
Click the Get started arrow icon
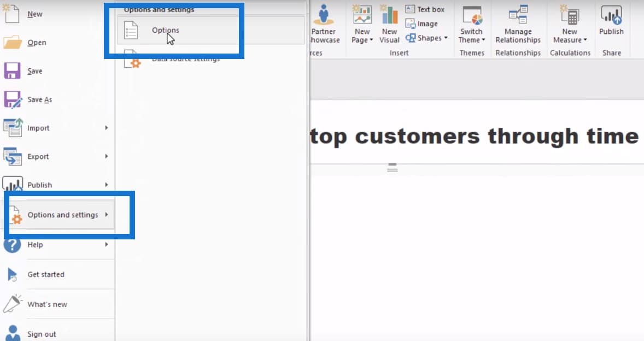[13, 274]
